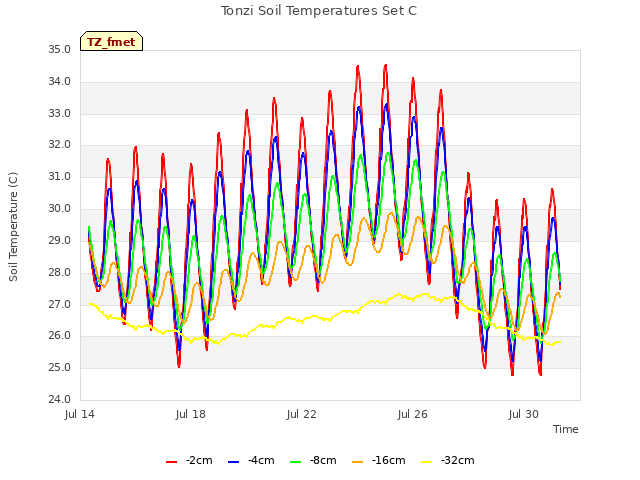Click the 27.0 y-axis tick label
The image size is (640, 480).
pyautogui.click(x=60, y=304)
